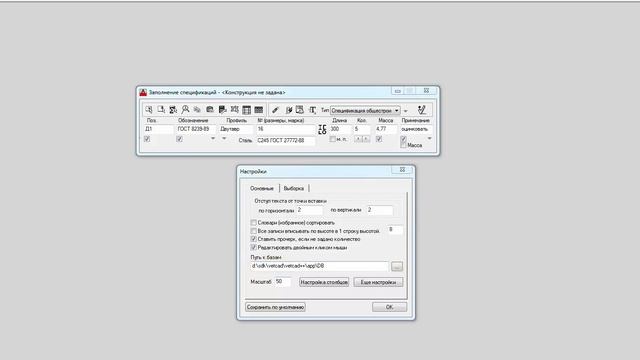Click the Примечание field with оцинковать
Viewport: 640px width, 360px height.
click(x=416, y=129)
